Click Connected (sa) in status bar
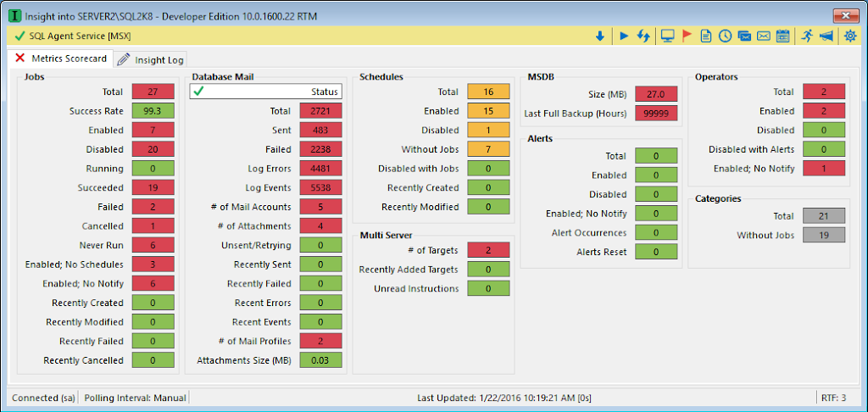 (44, 398)
